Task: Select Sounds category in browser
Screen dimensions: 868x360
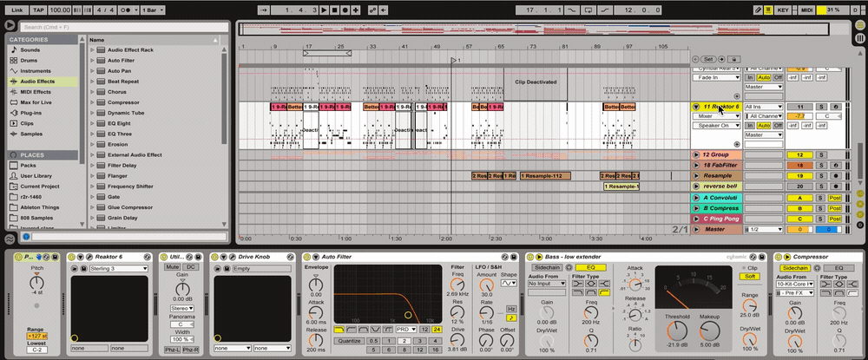Action: [30, 49]
